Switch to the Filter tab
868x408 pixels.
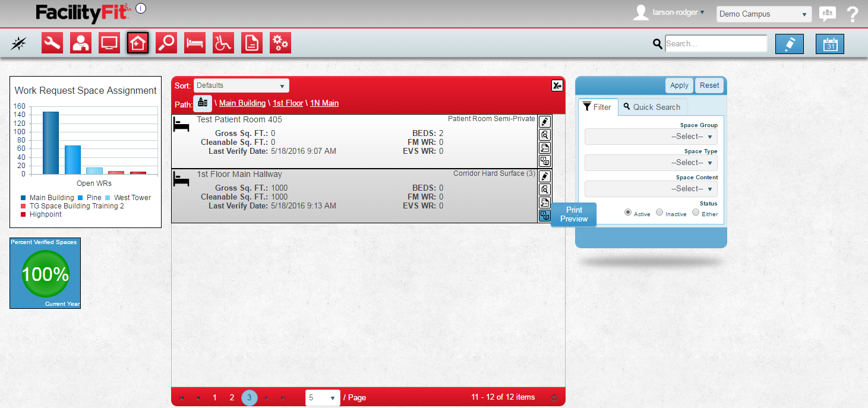point(598,107)
